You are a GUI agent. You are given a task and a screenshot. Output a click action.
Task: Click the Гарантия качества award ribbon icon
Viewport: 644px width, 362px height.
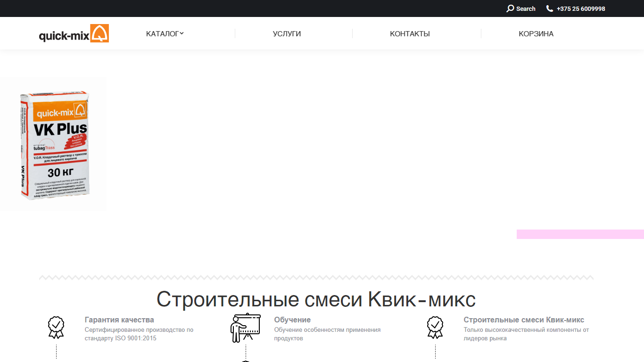56,328
